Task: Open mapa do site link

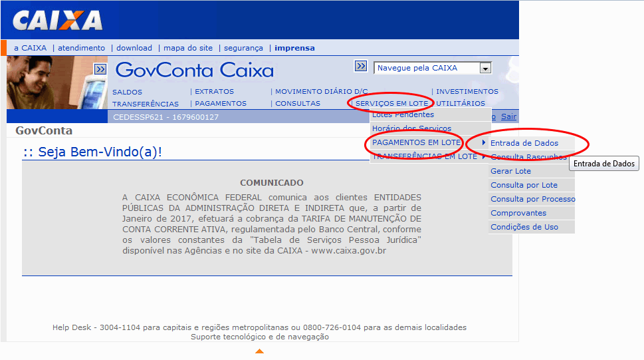Action: 188,48
